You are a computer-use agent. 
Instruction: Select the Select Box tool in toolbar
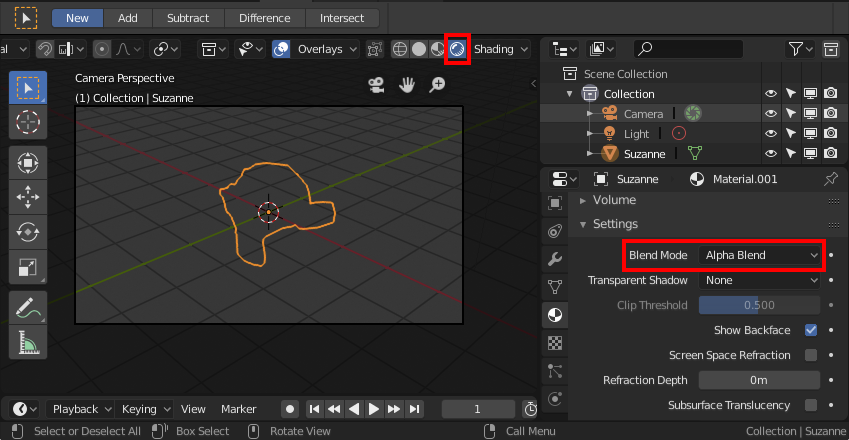tap(28, 88)
